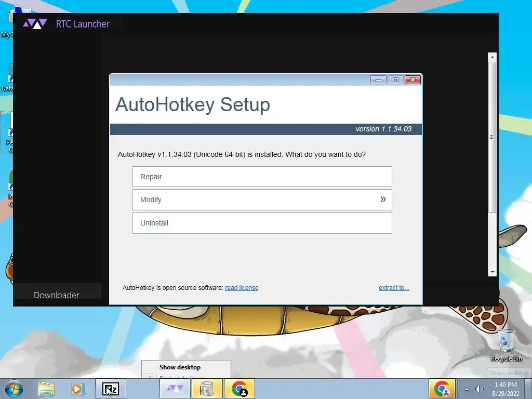Select the Recycle Bin desktop icon

click(x=506, y=345)
